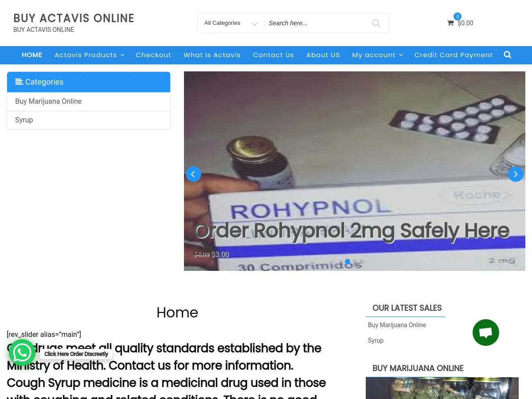The width and height of the screenshot is (532, 399).
Task: Open About US page
Action: click(323, 55)
